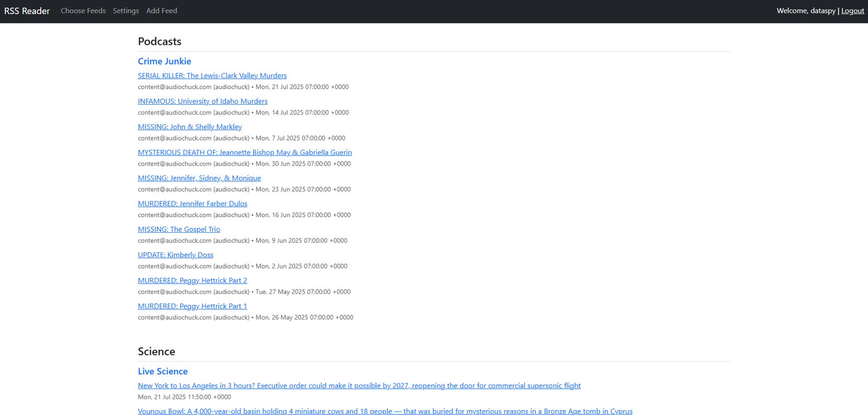This screenshot has width=868, height=415.
Task: Open the Settings nav item
Action: (x=126, y=11)
